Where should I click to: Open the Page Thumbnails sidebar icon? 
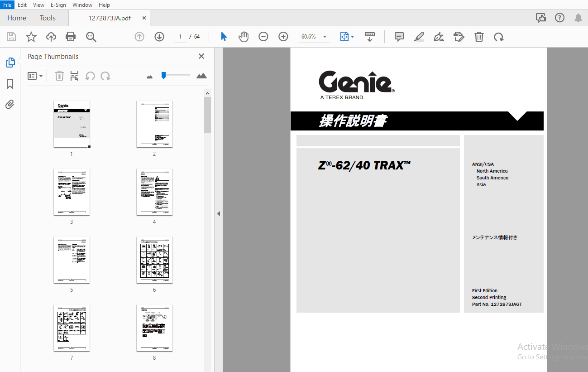click(10, 63)
